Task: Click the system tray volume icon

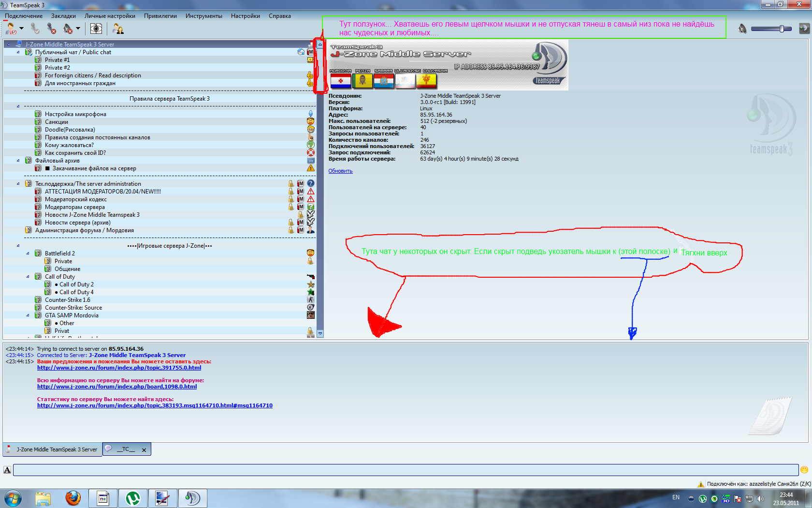Action: pyautogui.click(x=760, y=498)
